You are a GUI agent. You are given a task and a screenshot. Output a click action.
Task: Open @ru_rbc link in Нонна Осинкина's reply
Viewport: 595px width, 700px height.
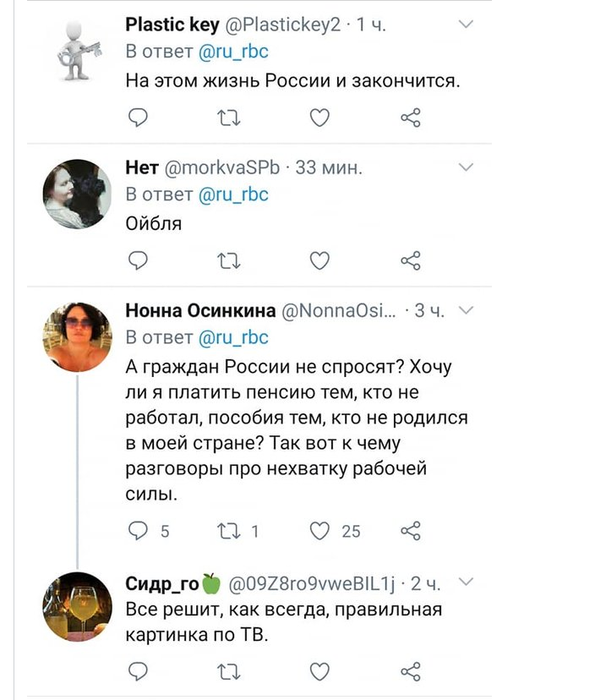tap(233, 337)
